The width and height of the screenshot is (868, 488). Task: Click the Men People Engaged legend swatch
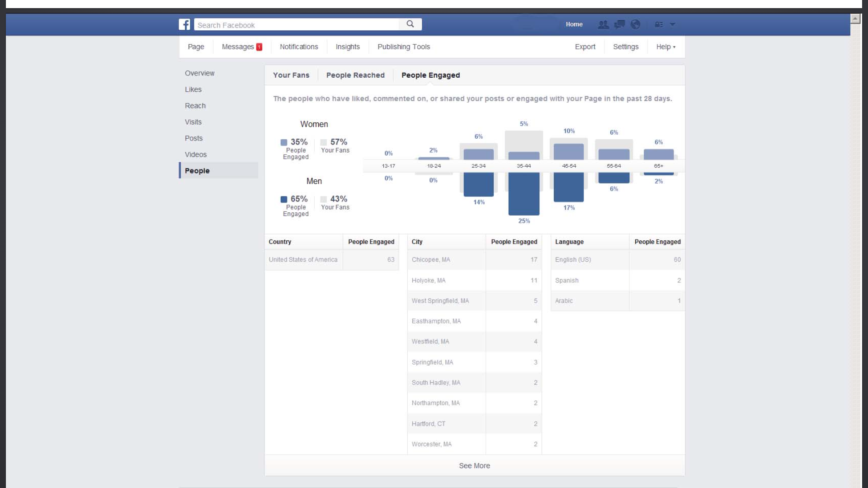coord(284,199)
